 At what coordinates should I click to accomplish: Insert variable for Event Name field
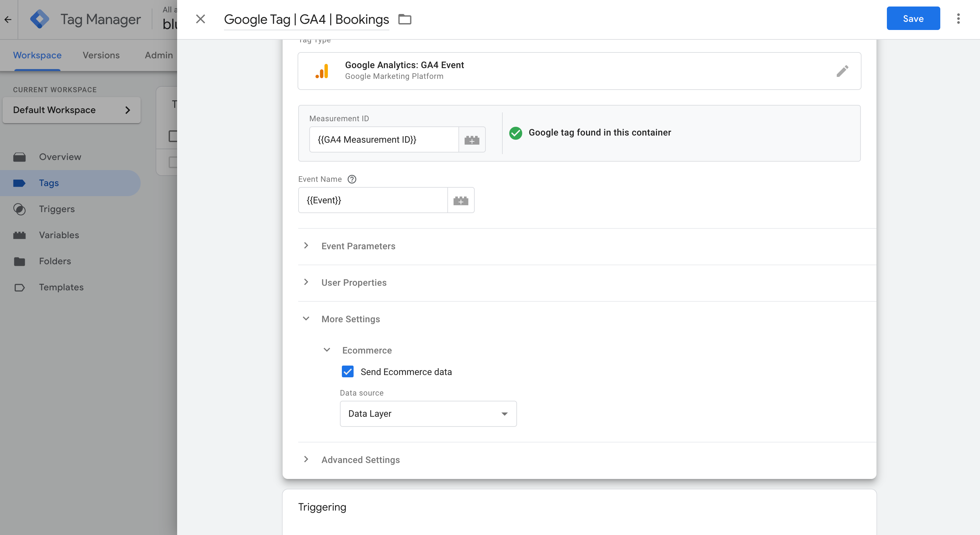click(x=461, y=200)
